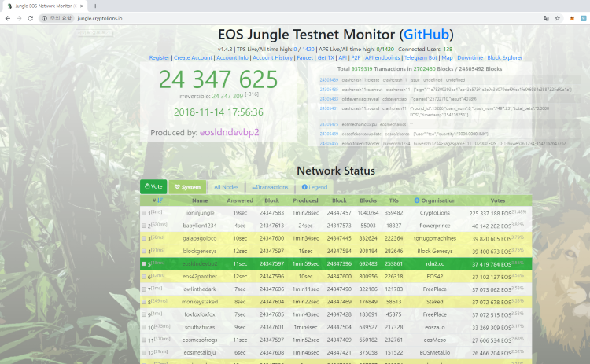Open the P2P link

(356, 57)
